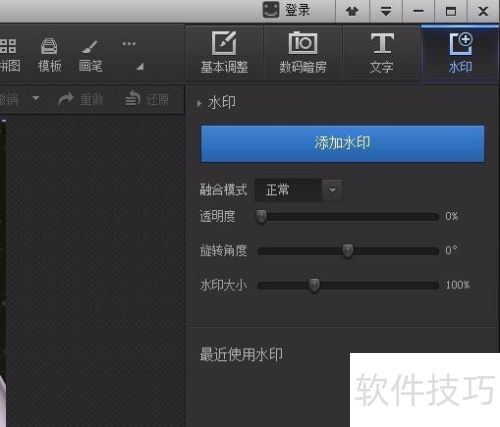Open the 模板 template tool
This screenshot has height=427, width=500.
pyautogui.click(x=49, y=55)
